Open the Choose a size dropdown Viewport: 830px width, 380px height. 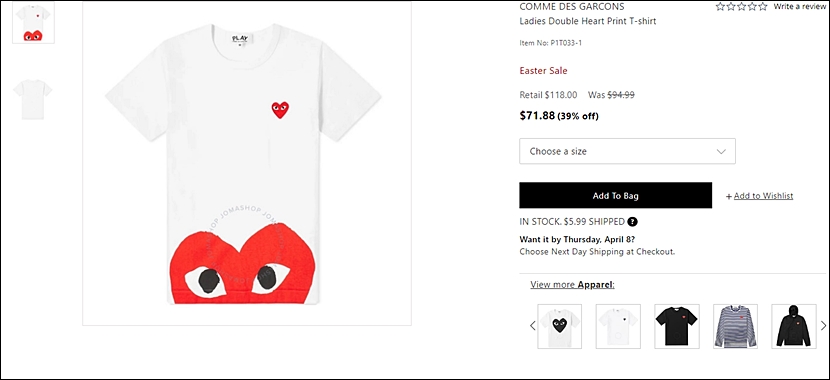(627, 151)
